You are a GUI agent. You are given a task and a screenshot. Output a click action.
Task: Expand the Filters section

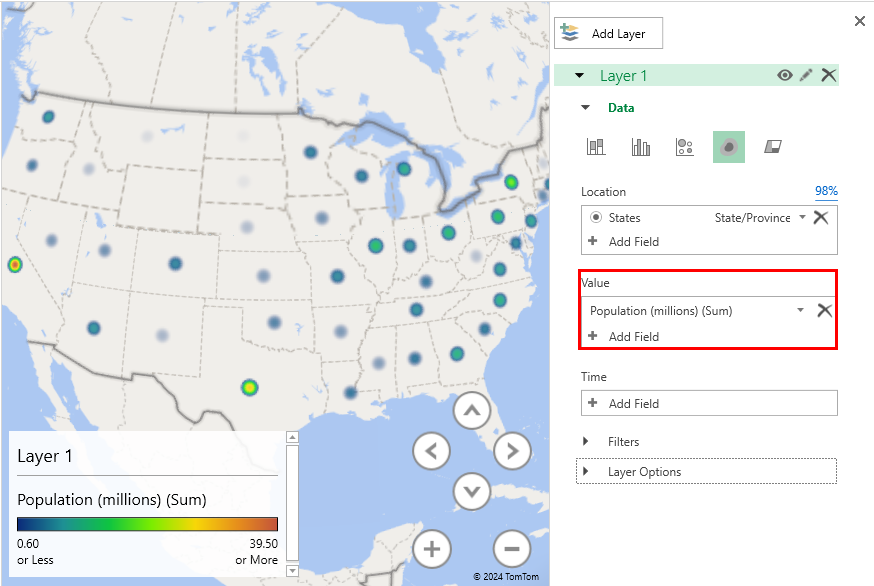click(585, 441)
